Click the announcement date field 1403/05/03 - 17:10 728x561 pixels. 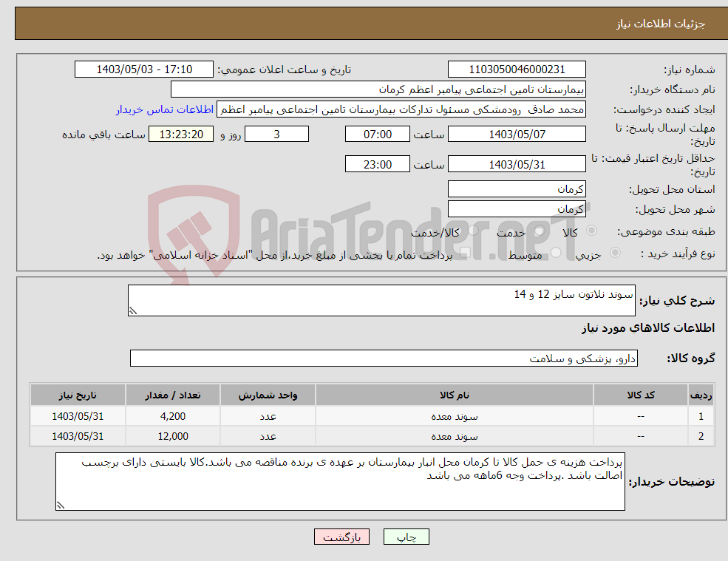144,69
